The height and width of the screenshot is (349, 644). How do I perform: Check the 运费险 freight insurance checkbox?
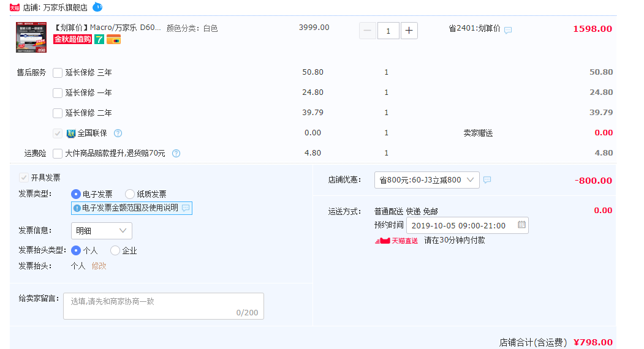point(58,154)
